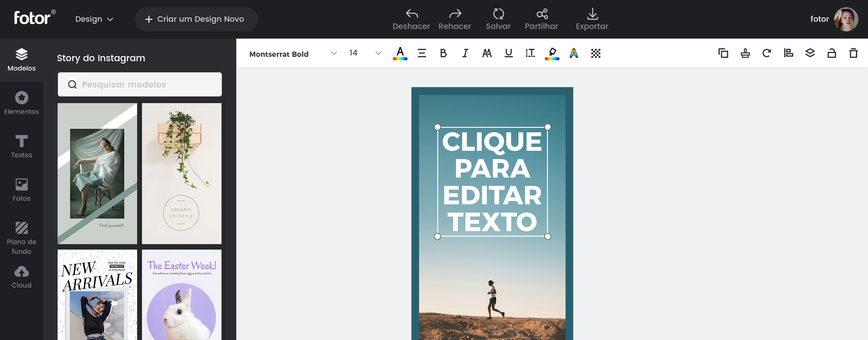Click the lock element icon

click(x=832, y=53)
